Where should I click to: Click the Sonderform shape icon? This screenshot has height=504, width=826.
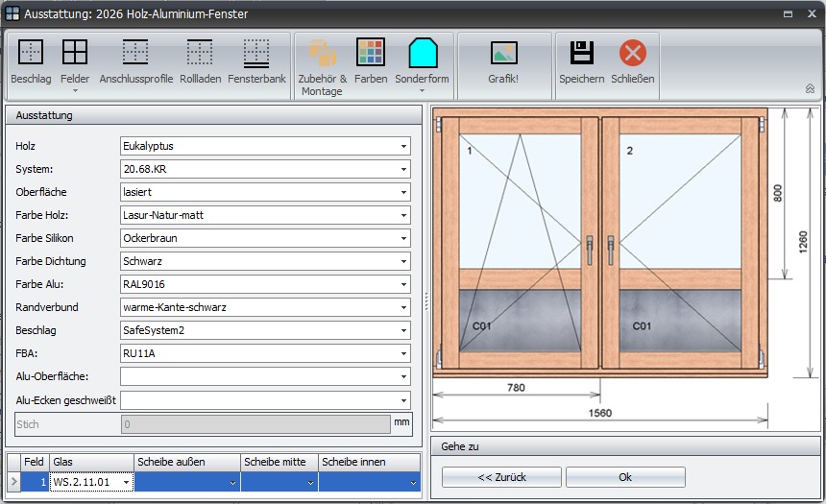tap(422, 52)
